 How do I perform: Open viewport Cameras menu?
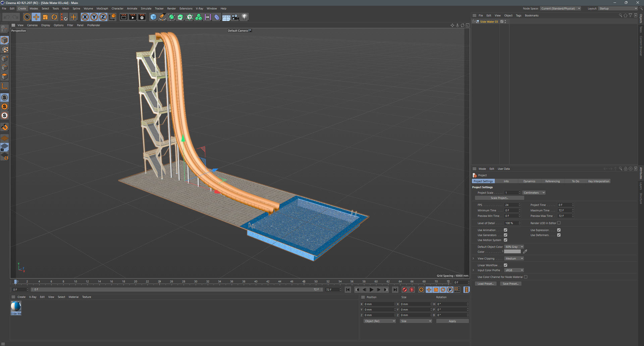(x=32, y=25)
